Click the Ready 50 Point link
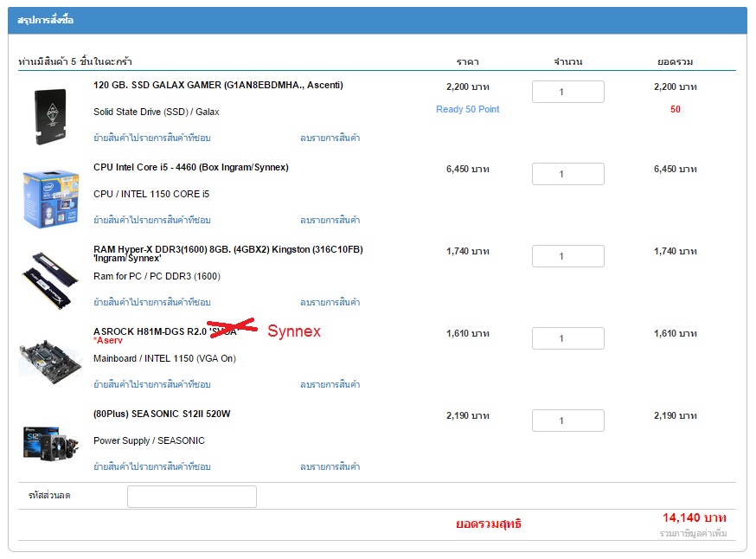 tap(468, 110)
